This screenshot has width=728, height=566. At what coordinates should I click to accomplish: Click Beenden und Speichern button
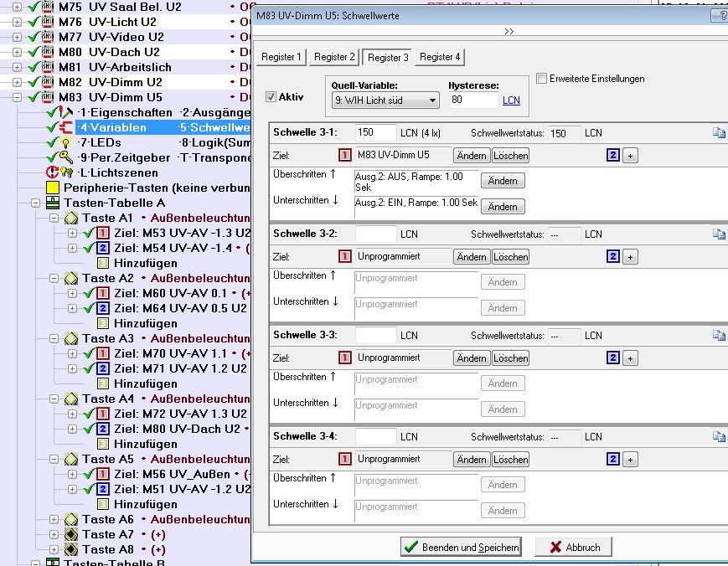coord(461,547)
